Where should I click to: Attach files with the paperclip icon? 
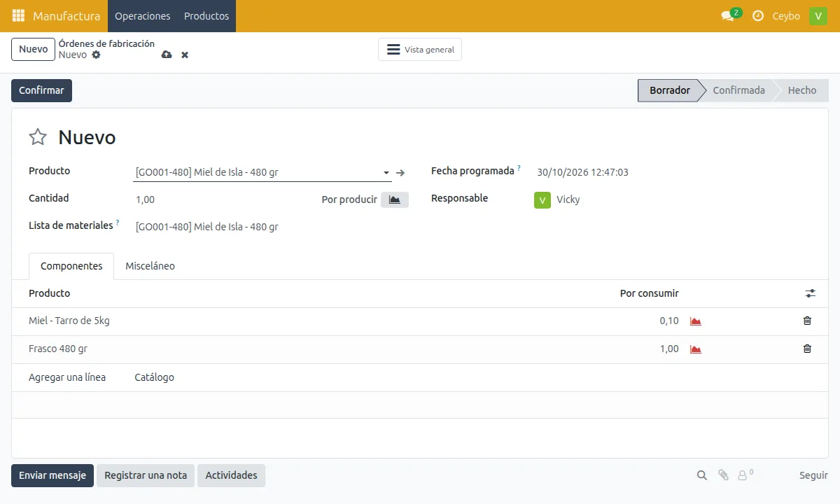pos(723,475)
